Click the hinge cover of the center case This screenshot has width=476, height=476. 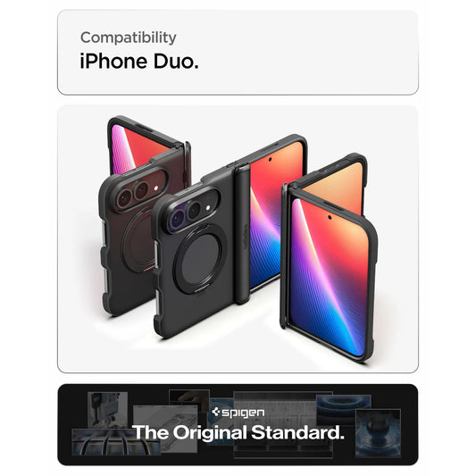click(243, 234)
